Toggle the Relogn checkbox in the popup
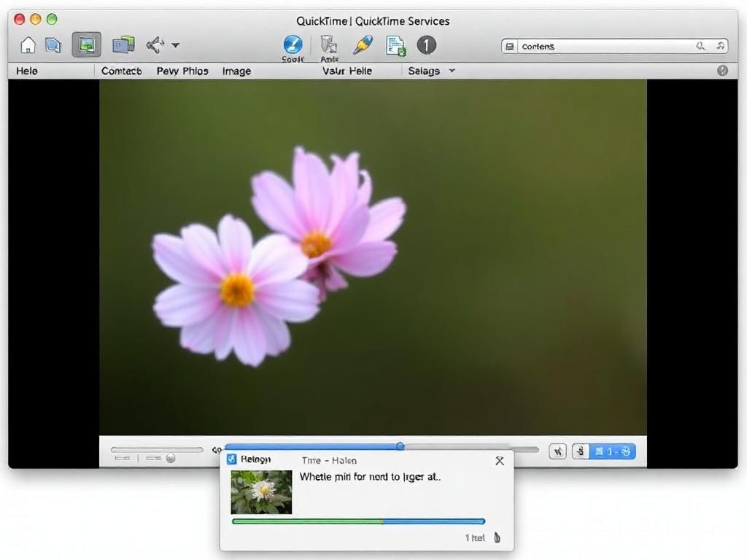 coord(232,459)
